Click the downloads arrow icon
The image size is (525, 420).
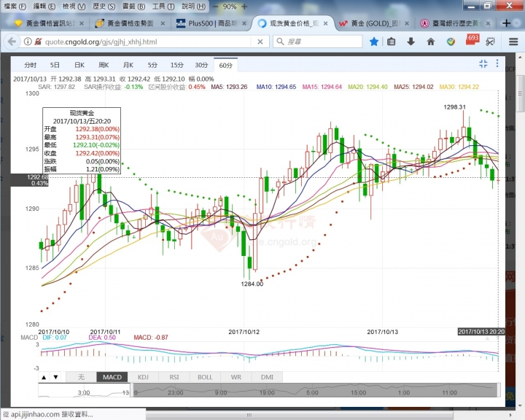[412, 42]
